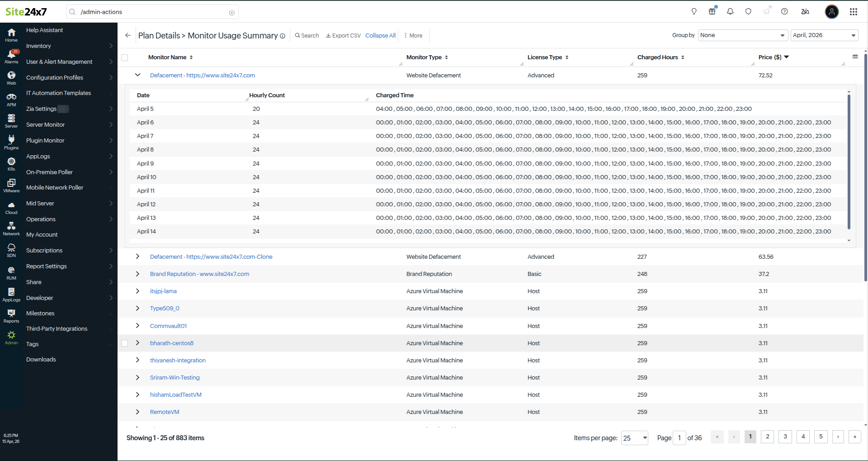Go to the next page arrow
The width and height of the screenshot is (868, 461).
[838, 437]
